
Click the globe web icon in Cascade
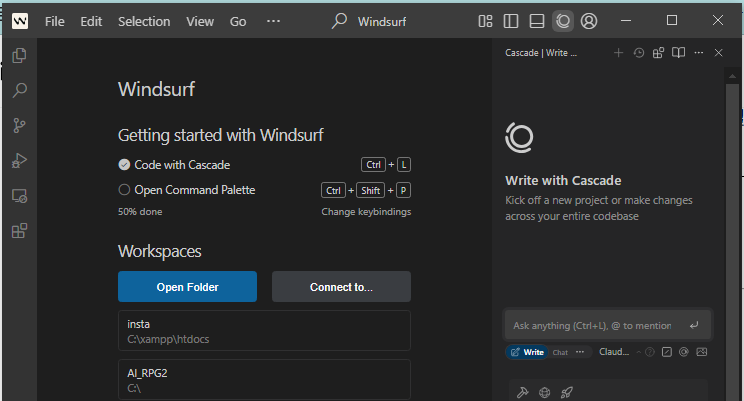click(545, 392)
